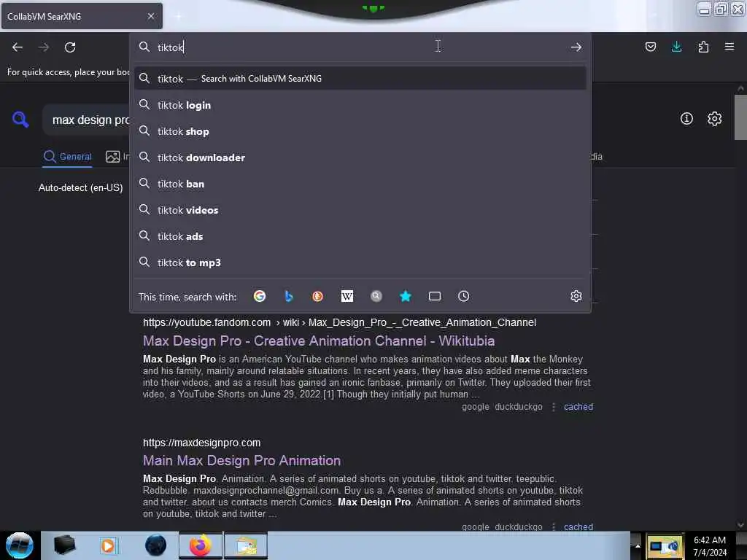This screenshot has height=560, width=747.
Task: Open search settings gear in dropdown
Action: (x=576, y=296)
